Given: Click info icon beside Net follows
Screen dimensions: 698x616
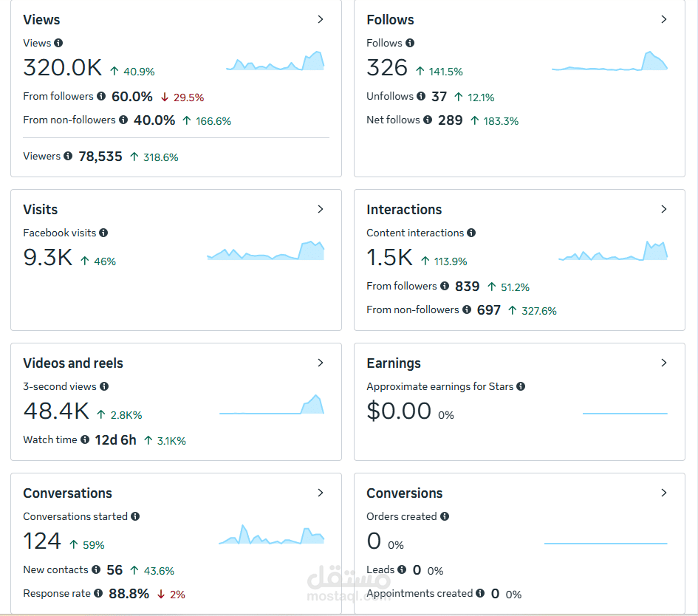Looking at the screenshot, I should click(428, 120).
